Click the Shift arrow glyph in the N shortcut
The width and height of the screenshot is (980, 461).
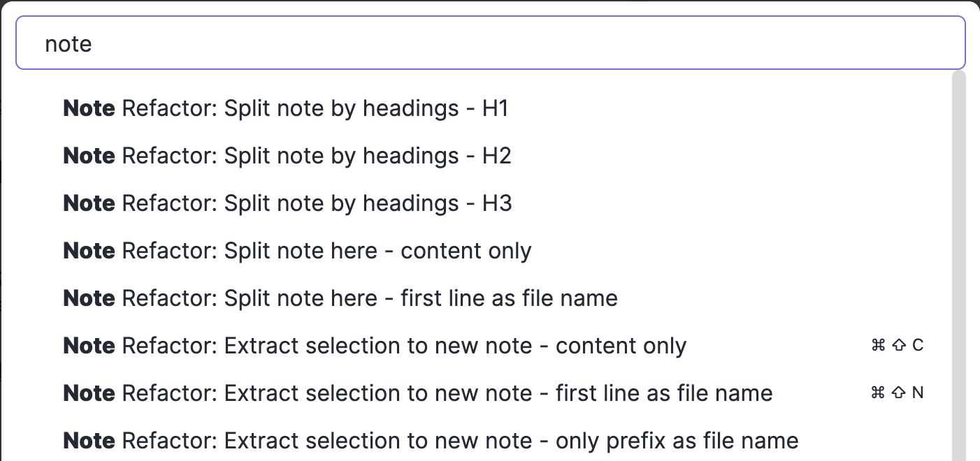(x=899, y=393)
